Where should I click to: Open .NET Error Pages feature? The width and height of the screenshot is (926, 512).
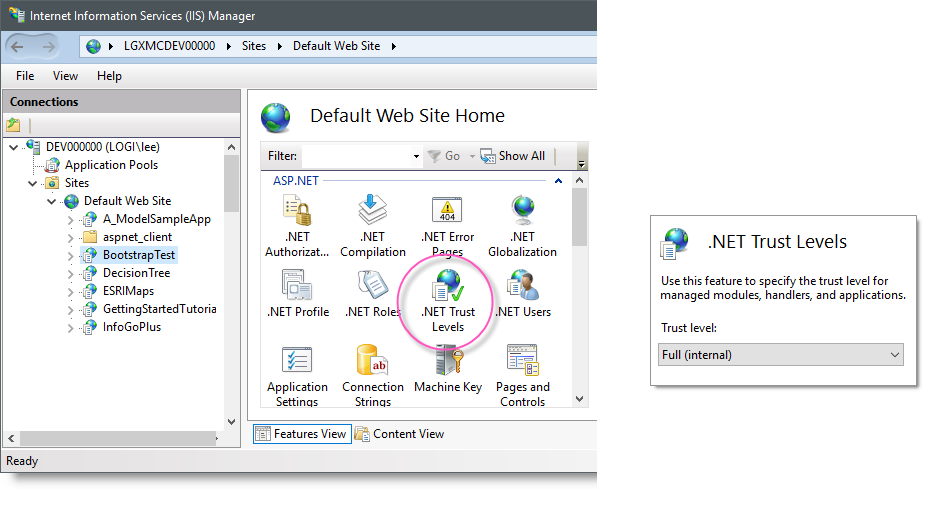pos(448,226)
